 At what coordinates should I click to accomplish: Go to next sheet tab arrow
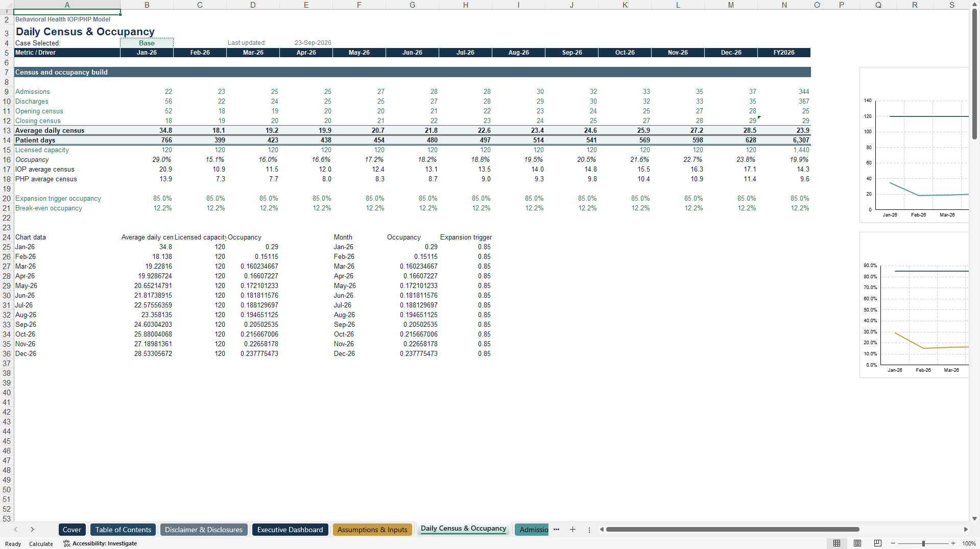(32, 530)
